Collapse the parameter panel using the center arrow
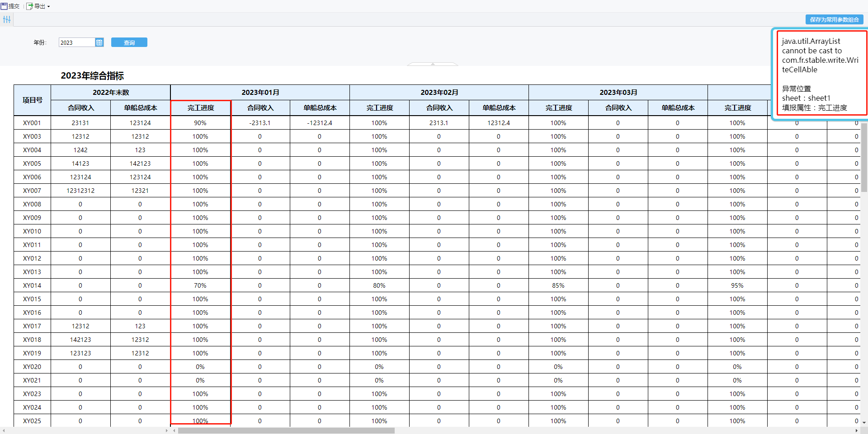This screenshot has width=868, height=434. click(433, 64)
